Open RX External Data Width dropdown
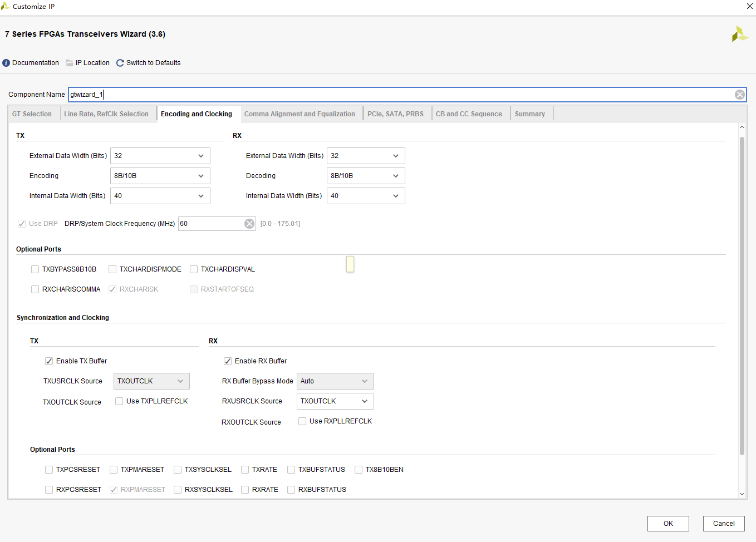 tap(366, 156)
